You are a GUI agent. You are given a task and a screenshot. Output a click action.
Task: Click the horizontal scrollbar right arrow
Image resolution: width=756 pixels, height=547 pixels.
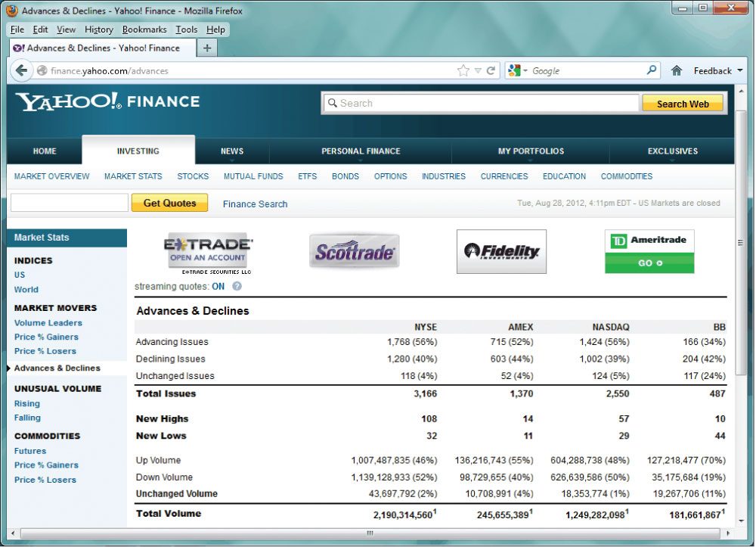[x=727, y=533]
